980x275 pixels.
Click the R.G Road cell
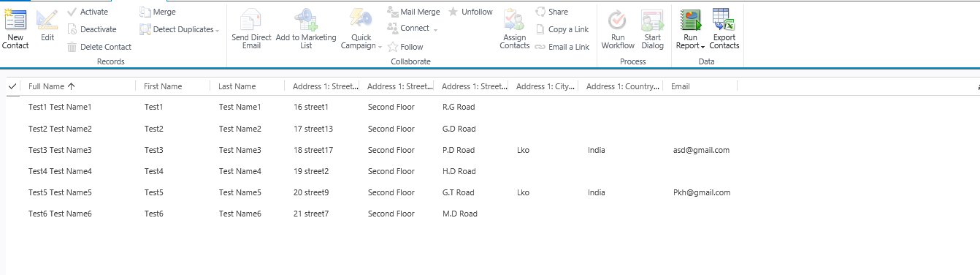[x=459, y=107]
